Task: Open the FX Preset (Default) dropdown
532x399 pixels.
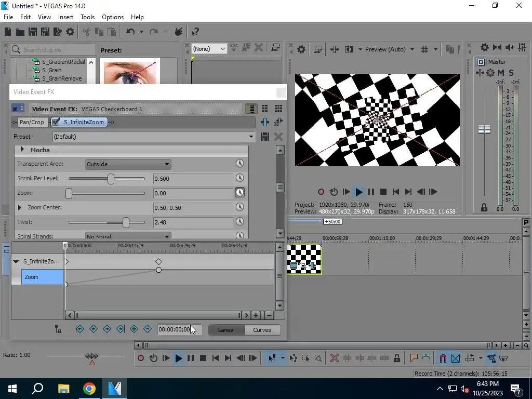Action: [x=154, y=137]
